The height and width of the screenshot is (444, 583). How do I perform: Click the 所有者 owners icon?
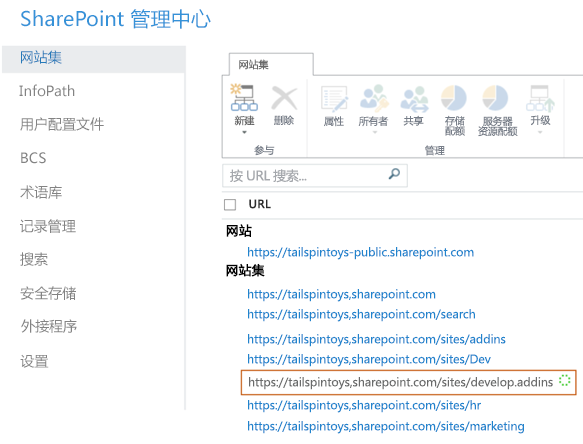(374, 99)
